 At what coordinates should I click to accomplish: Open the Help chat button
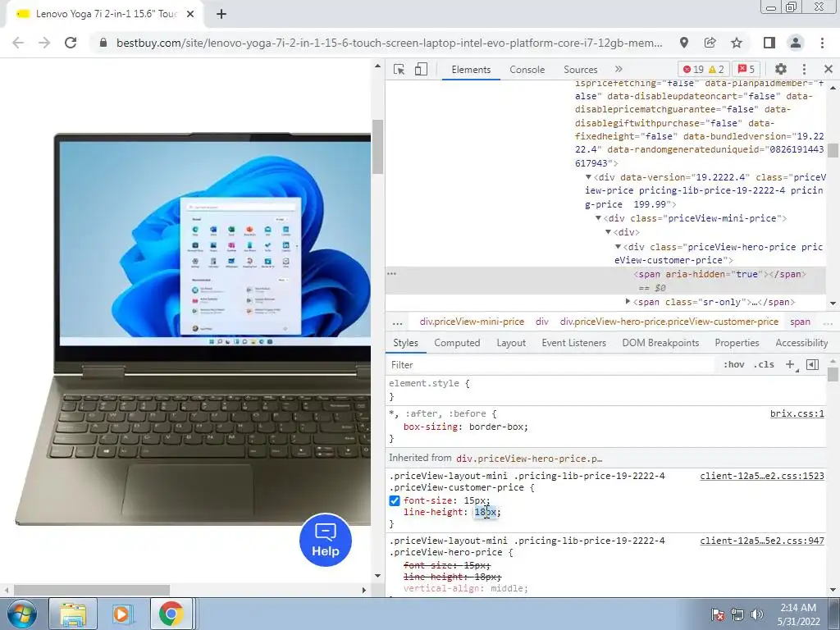point(326,540)
